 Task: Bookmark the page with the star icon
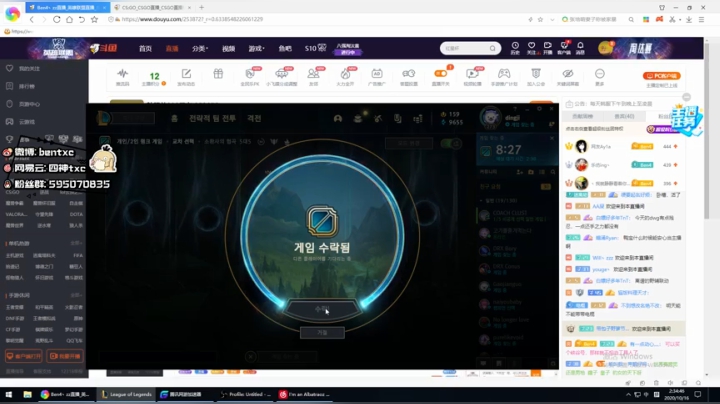(94, 19)
